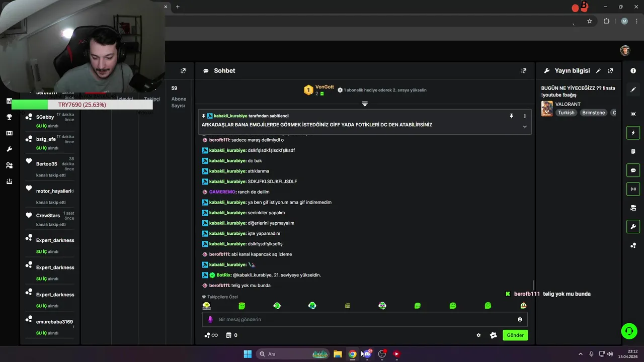Click the screen capture icon in right toolbar
Screen dimensions: 644x362
click(633, 114)
